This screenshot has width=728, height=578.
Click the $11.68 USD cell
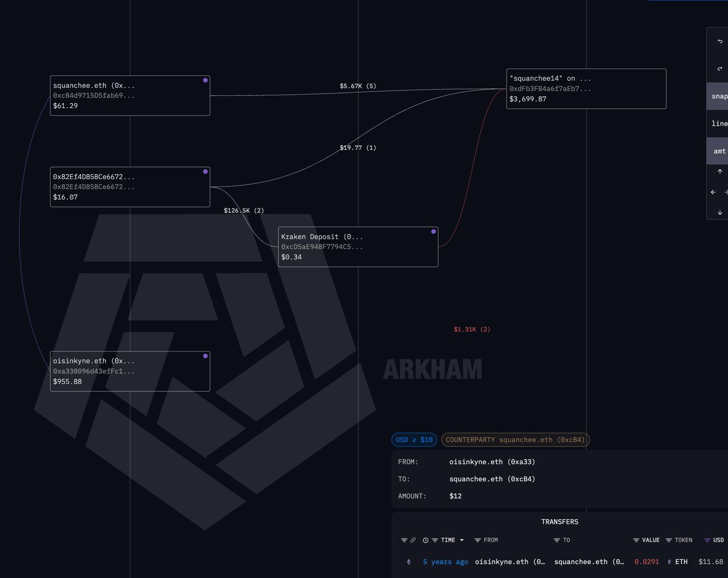coord(711,562)
